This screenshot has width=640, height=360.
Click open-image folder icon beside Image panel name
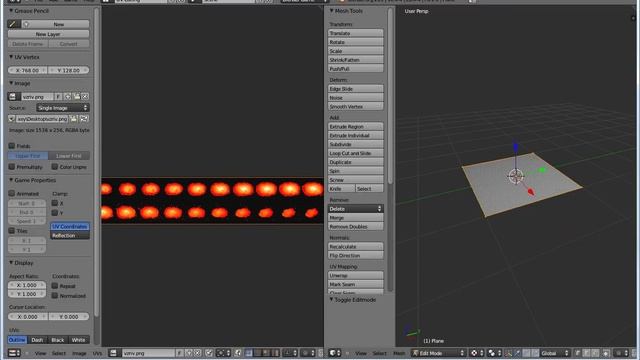(76, 97)
